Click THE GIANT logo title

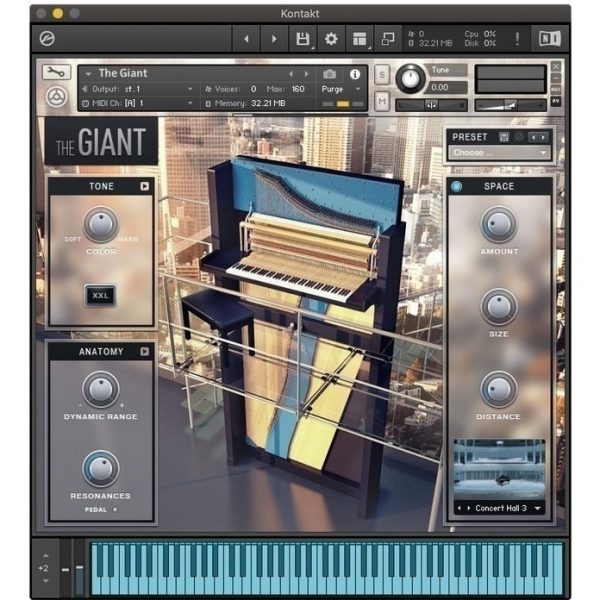[101, 142]
